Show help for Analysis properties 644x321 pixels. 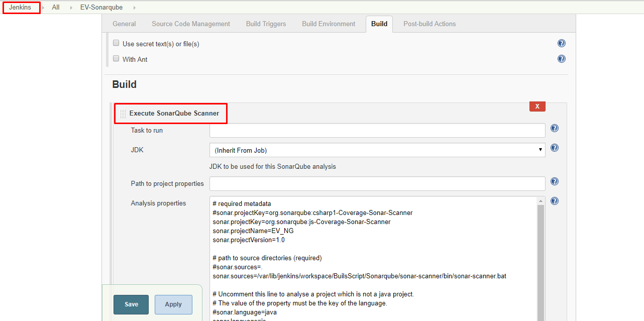click(555, 201)
